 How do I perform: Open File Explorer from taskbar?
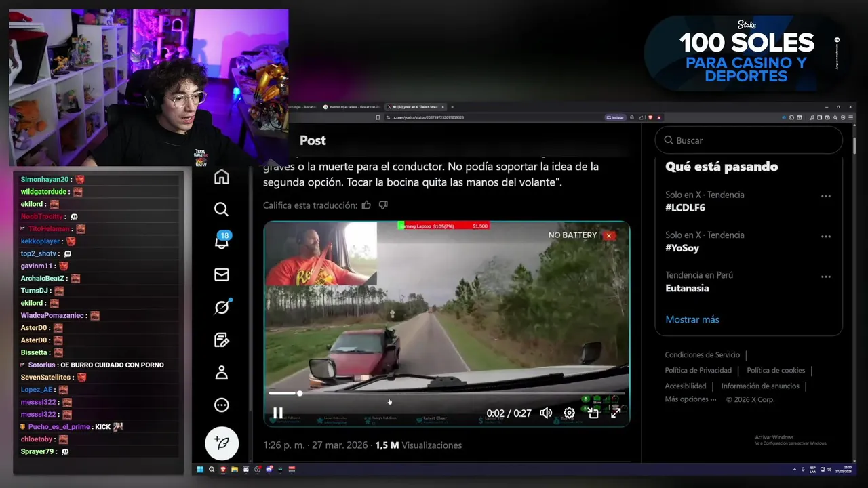pos(235,469)
